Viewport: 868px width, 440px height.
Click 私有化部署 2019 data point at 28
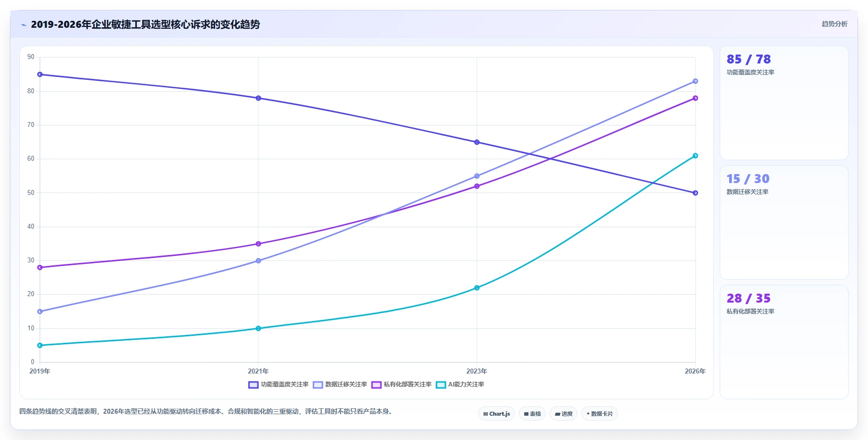[x=40, y=267]
